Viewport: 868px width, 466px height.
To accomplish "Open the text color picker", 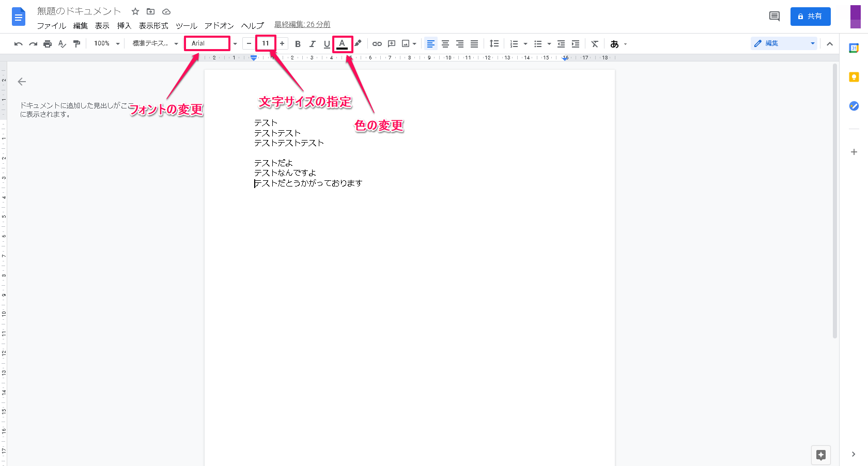I will click(342, 44).
